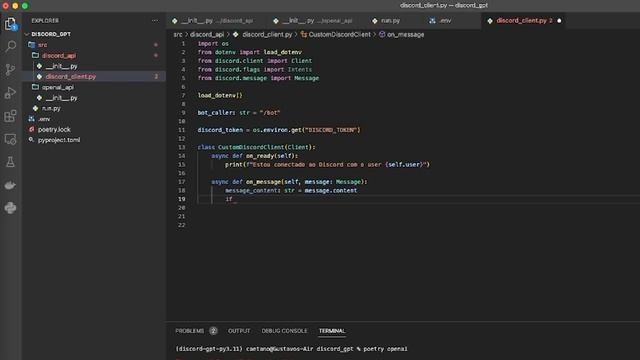This screenshot has height=360, width=640.
Task: Click the macOS green maximize window button
Action: coord(25,6)
